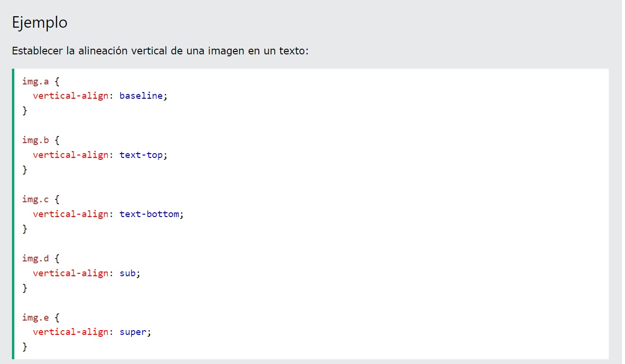Click the "super" value
The height and width of the screenshot is (364, 625).
coord(133,333)
